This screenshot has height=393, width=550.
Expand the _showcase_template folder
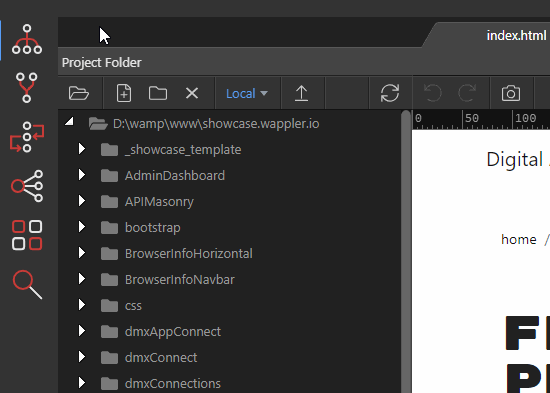point(82,149)
